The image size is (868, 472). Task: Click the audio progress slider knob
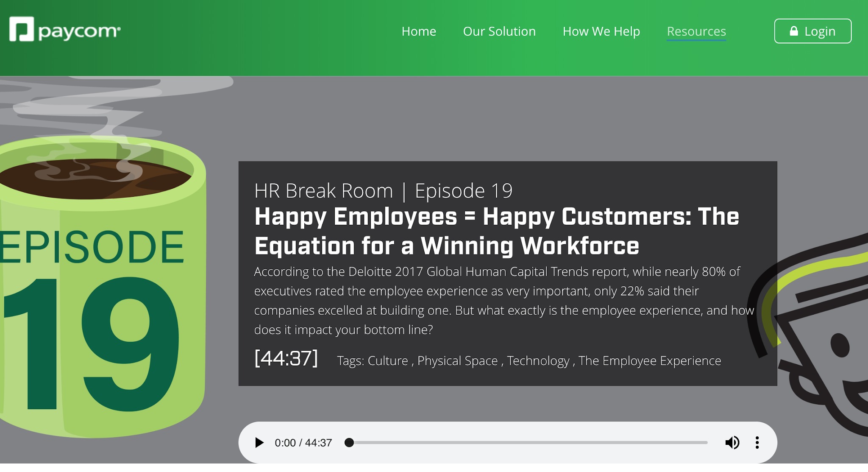tap(349, 442)
